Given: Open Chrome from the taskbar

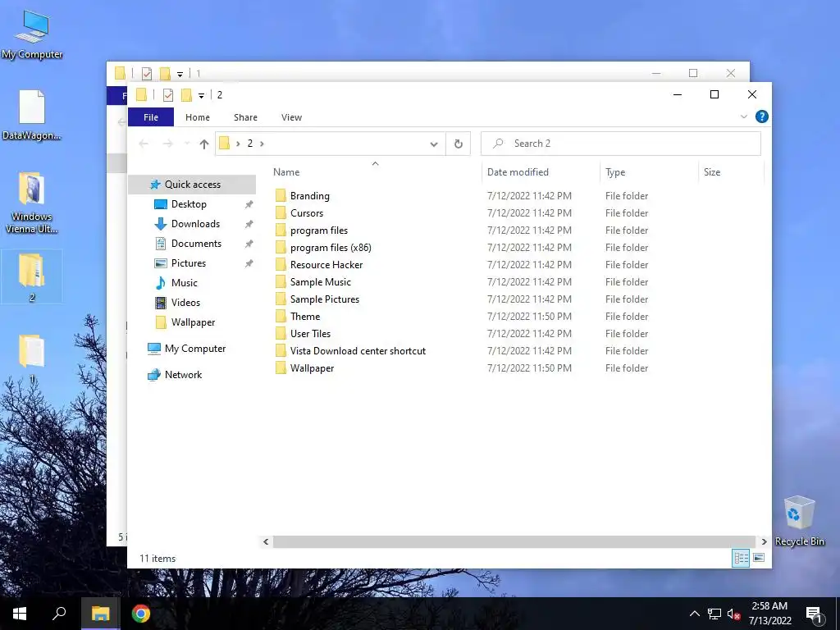Looking at the screenshot, I should pos(141,614).
